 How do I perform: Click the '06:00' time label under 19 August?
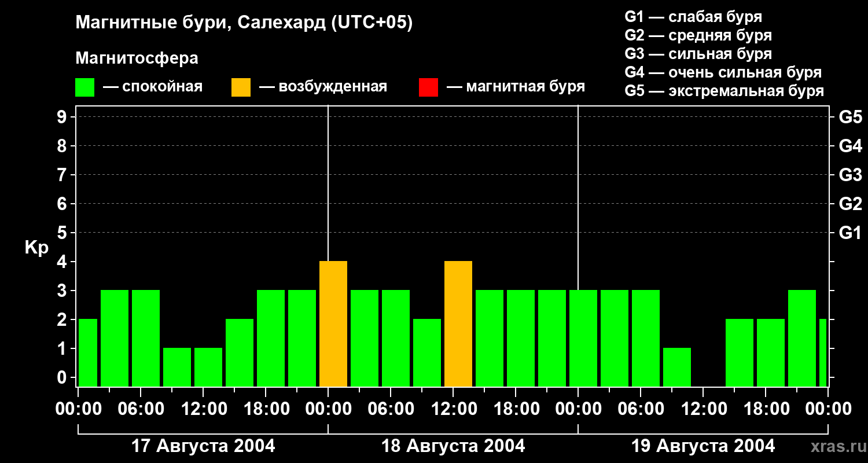[x=641, y=409]
